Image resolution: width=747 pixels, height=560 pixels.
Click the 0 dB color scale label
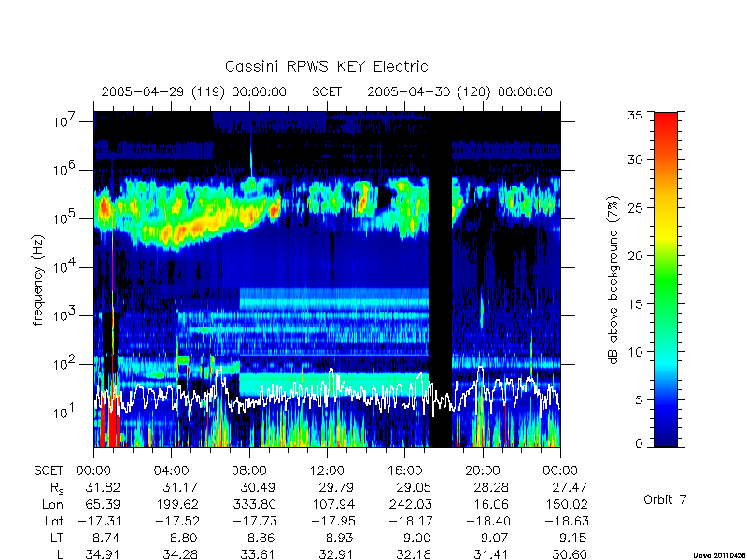tap(639, 443)
